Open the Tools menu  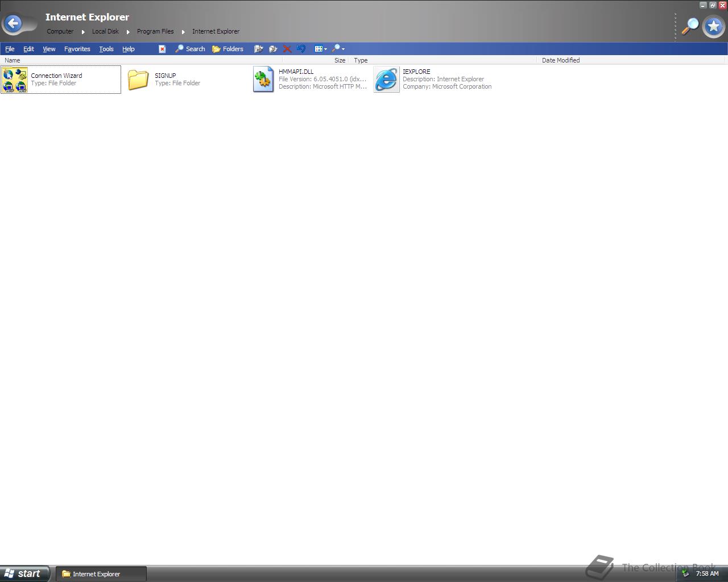pos(106,49)
